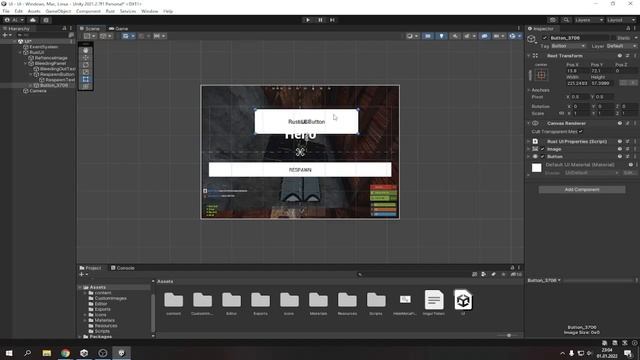
Task: Lock the Inspector panel
Action: click(628, 29)
